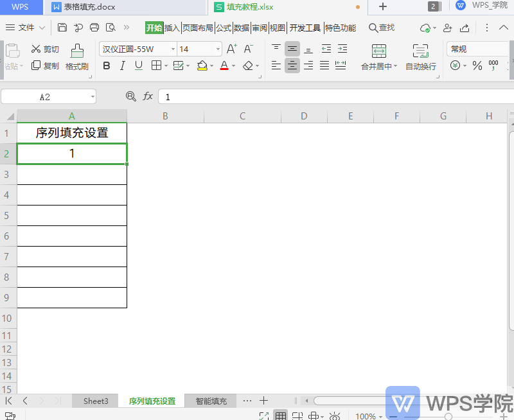This screenshot has width=514, height=420.
Task: Switch to Insert (插入) tab
Action: (172, 28)
